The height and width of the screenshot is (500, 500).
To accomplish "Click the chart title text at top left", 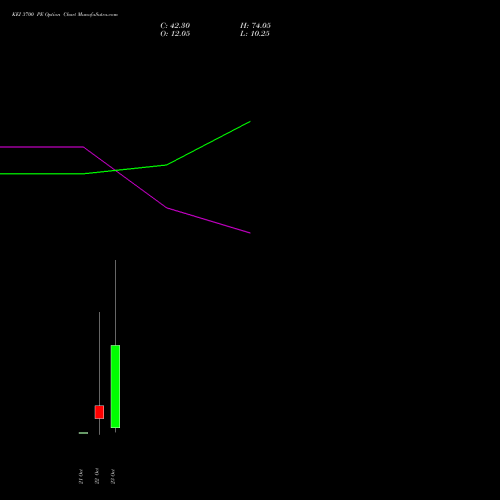I will pyautogui.click(x=65, y=15).
